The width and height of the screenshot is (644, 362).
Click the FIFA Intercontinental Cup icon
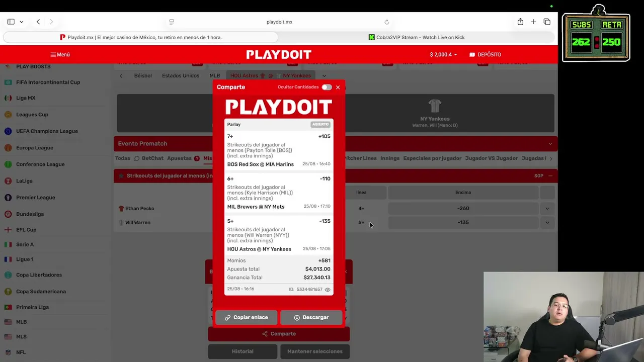(x=8, y=82)
